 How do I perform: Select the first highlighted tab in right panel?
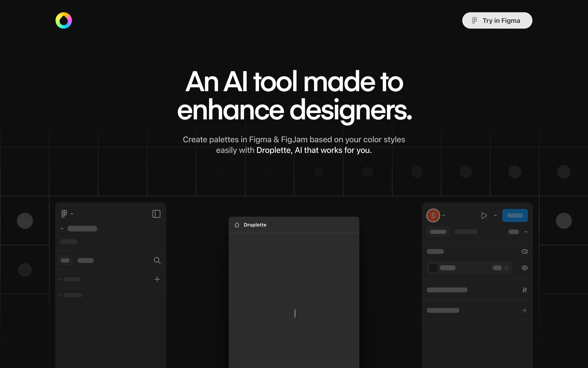pyautogui.click(x=438, y=232)
